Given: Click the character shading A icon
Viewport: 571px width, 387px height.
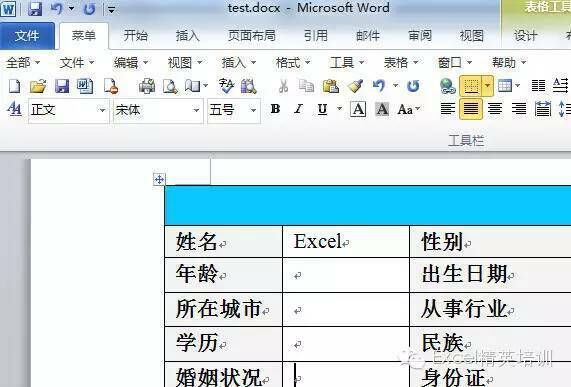Looking at the screenshot, I should point(382,109).
